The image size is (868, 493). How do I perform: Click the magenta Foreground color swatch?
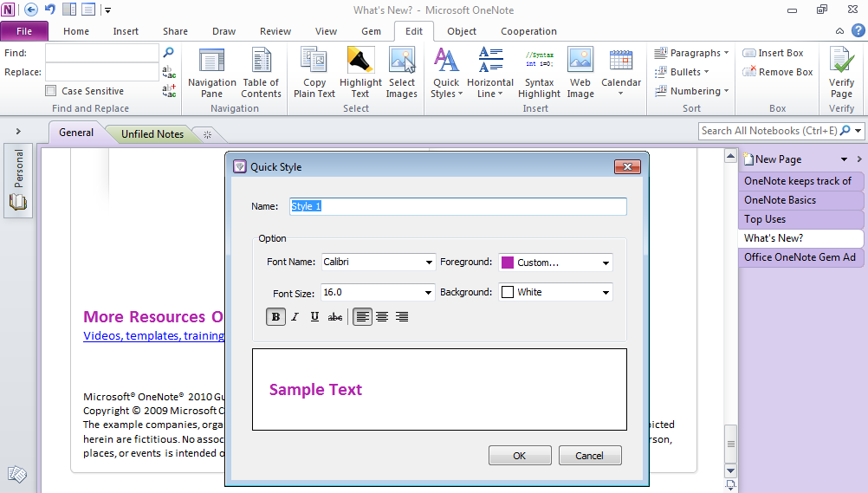[x=508, y=263]
